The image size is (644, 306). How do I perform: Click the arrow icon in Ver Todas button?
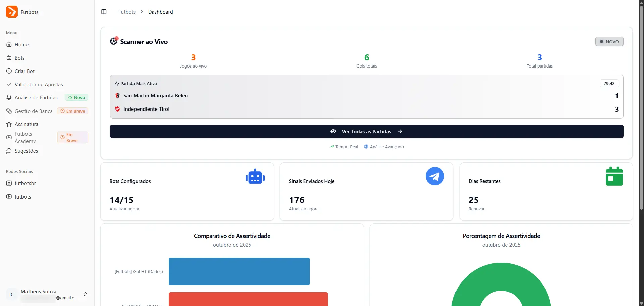(400, 131)
